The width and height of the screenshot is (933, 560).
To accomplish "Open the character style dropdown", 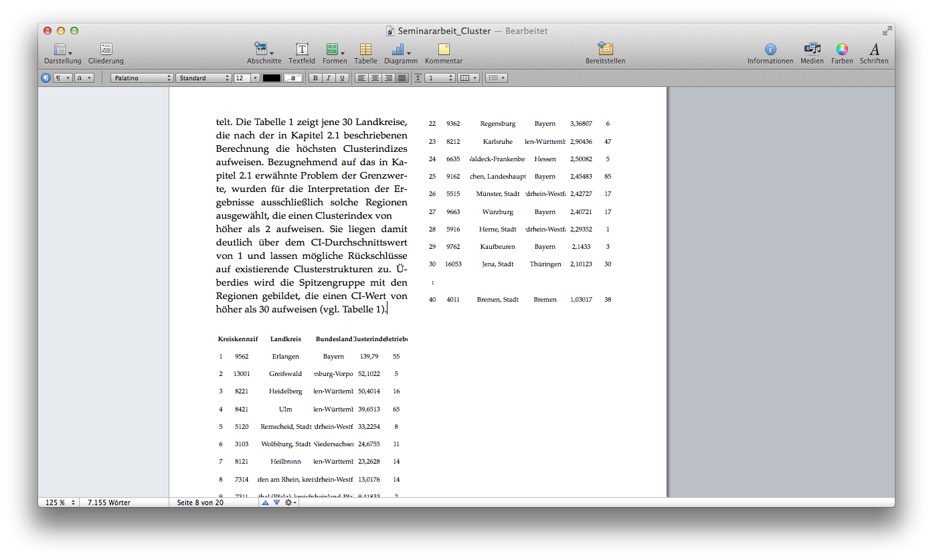I will [x=84, y=78].
